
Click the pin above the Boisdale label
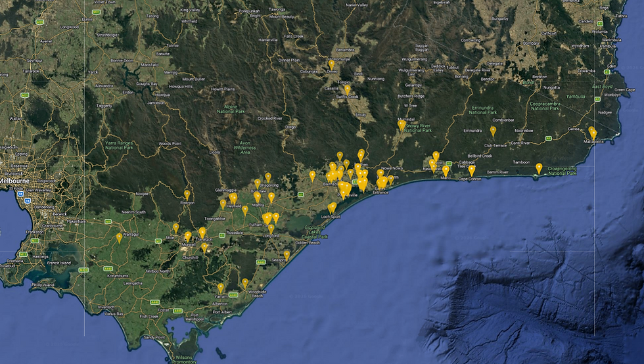click(x=257, y=184)
